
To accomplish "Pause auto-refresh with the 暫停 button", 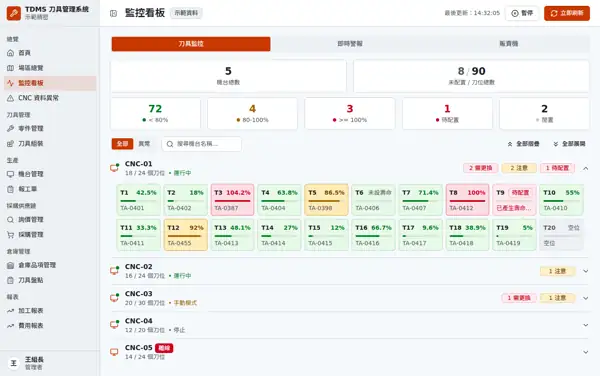I will click(522, 13).
